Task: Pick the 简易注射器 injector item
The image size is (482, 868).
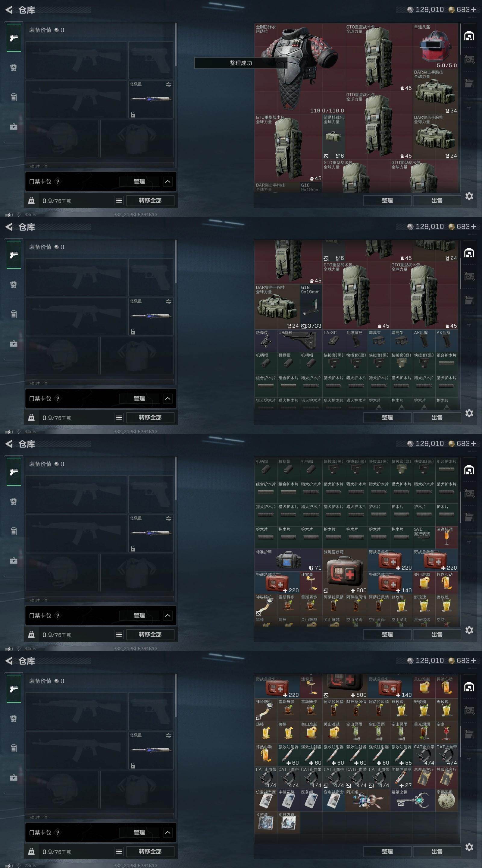Action: (x=402, y=777)
